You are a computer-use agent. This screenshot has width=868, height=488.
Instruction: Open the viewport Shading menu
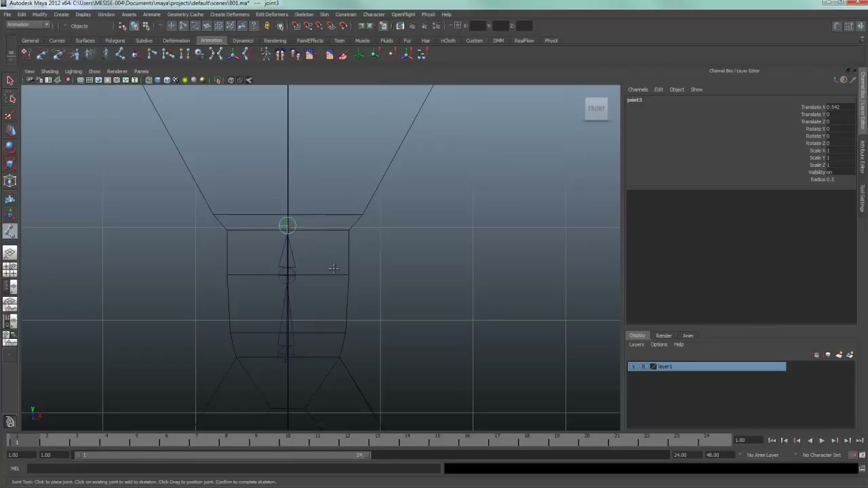pos(50,71)
